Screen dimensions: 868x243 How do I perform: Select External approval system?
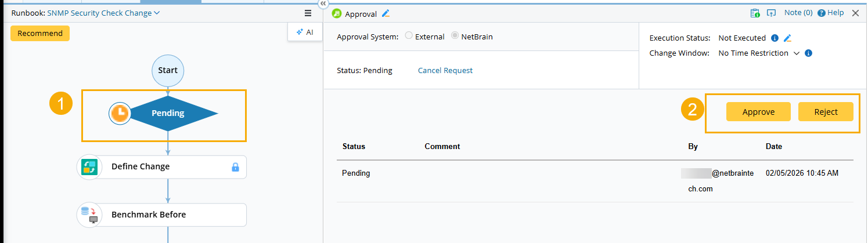(409, 36)
